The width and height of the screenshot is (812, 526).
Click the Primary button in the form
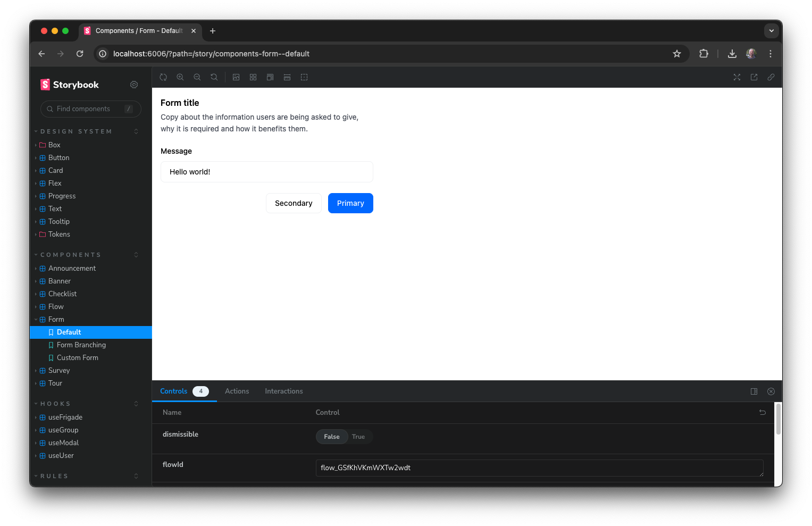click(350, 203)
